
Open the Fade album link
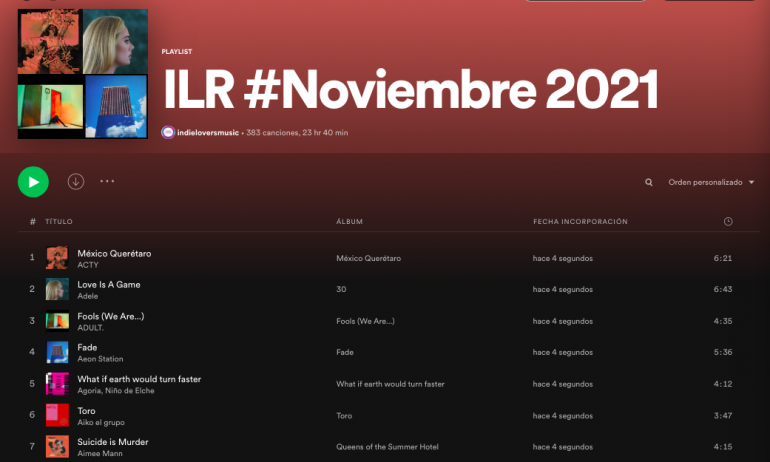point(345,352)
